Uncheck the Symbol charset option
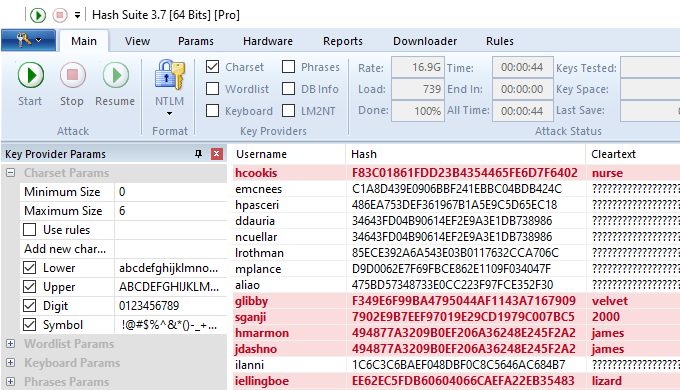The image size is (680, 390). click(29, 324)
